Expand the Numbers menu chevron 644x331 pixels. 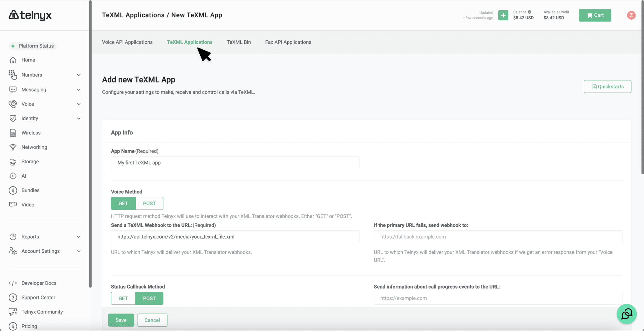(x=79, y=75)
